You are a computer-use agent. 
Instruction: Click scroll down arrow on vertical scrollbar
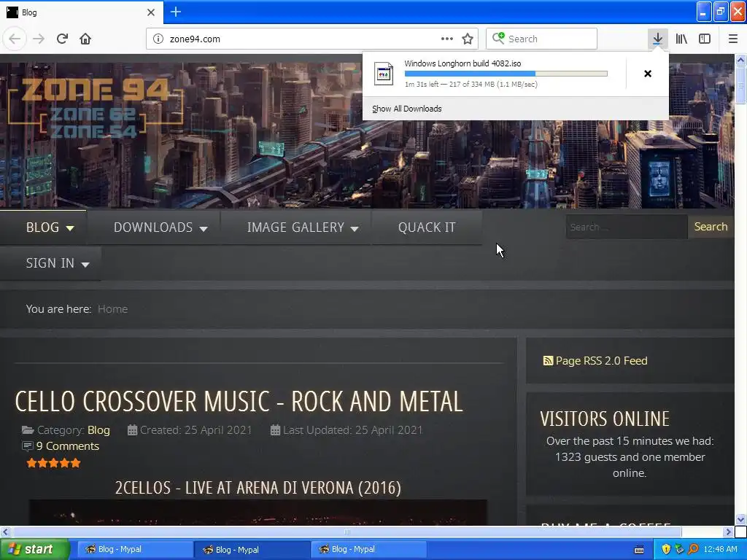(x=740, y=519)
